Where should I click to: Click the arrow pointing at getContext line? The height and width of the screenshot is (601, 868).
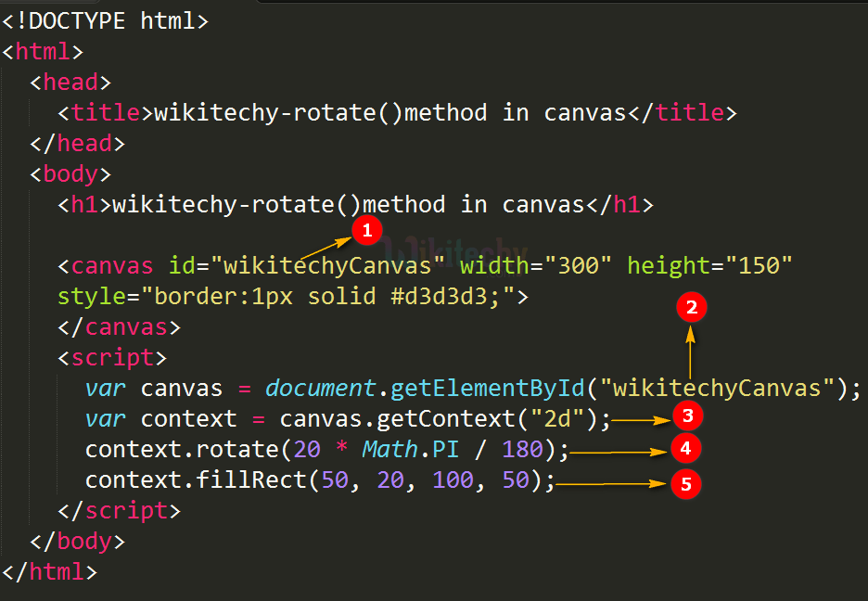pos(640,417)
